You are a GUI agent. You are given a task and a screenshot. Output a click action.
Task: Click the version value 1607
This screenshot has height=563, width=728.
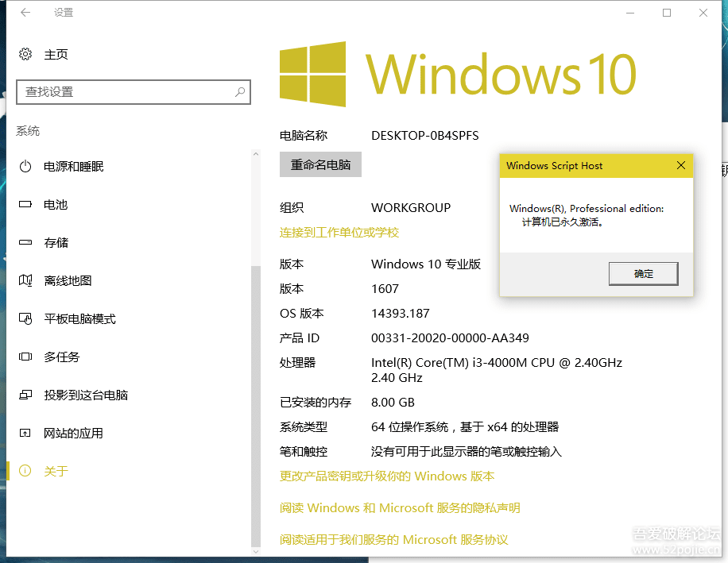point(385,288)
